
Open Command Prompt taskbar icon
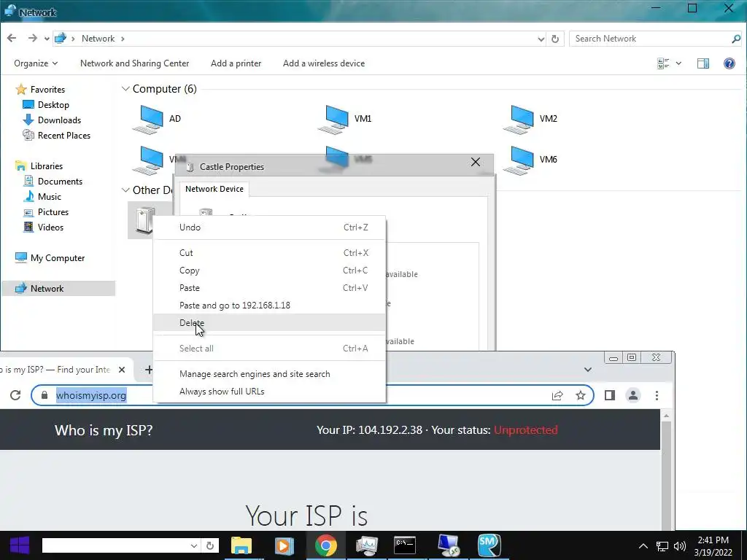tap(404, 545)
